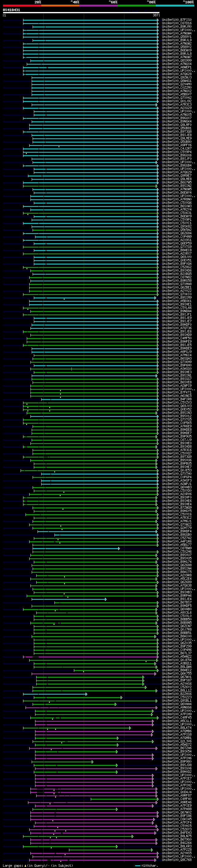The image size is (197, 868).
Task: Click the green ~80% identity legend segment
Action: [x=137, y=6]
